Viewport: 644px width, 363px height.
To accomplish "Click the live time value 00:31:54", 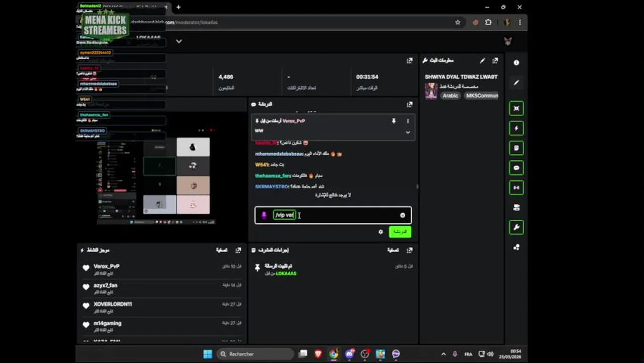I will coord(367,77).
